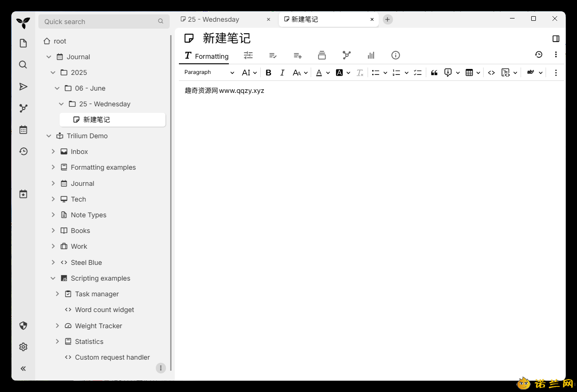The width and height of the screenshot is (577, 392).
Task: Open the font size dropdown
Action: tap(249, 73)
